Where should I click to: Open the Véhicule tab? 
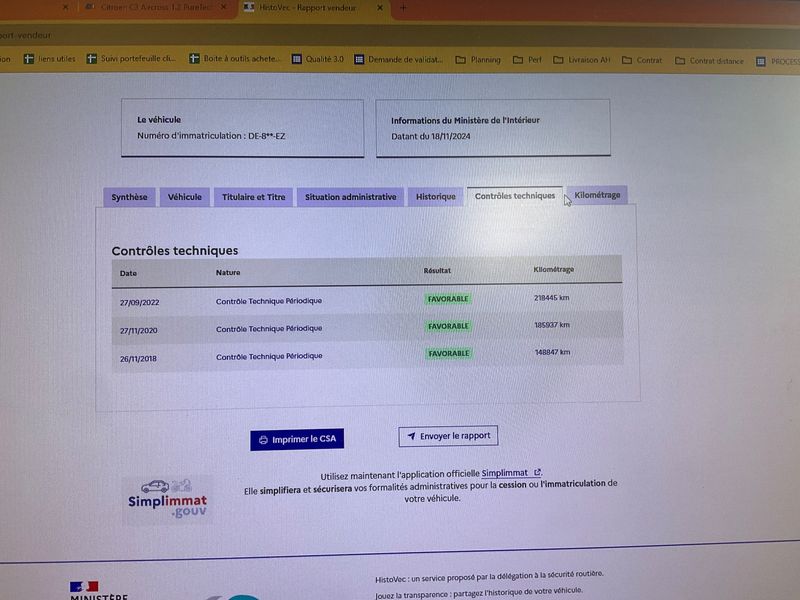pos(185,197)
